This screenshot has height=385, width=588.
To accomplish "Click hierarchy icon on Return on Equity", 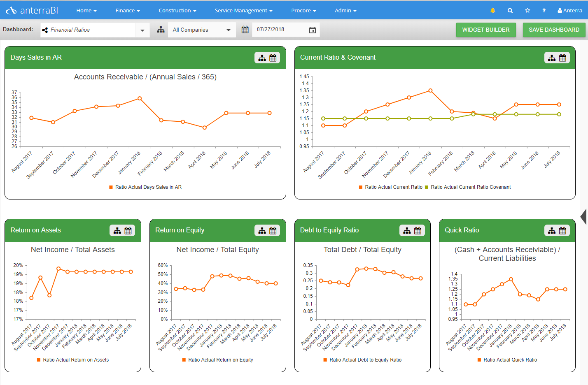I will coord(262,231).
